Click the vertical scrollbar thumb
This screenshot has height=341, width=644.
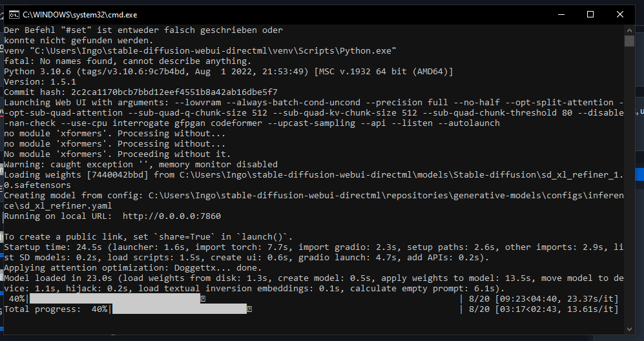[x=629, y=41]
